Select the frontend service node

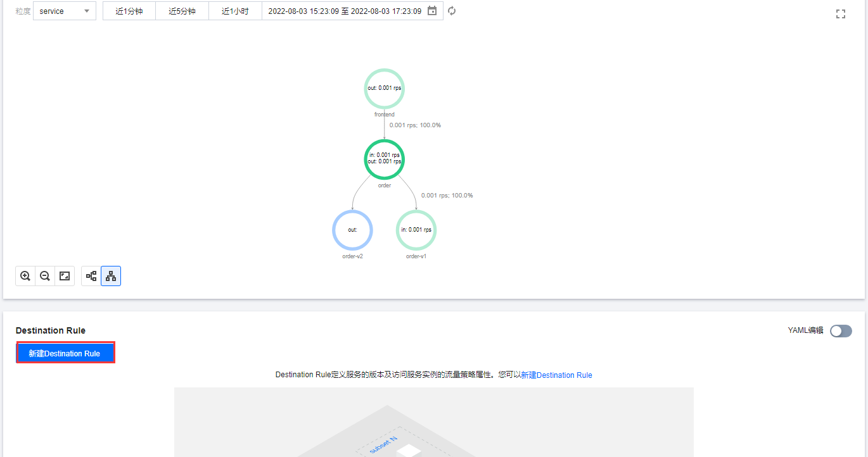(x=384, y=89)
